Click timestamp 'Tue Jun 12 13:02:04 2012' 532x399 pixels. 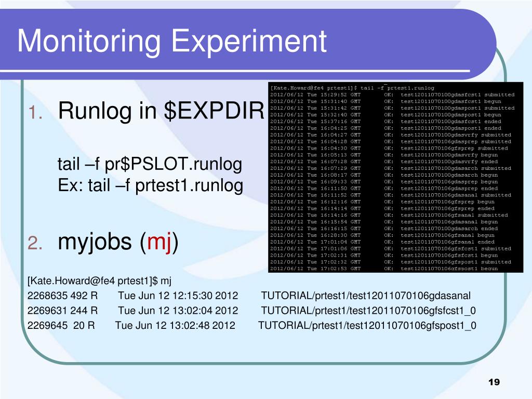coord(178,311)
